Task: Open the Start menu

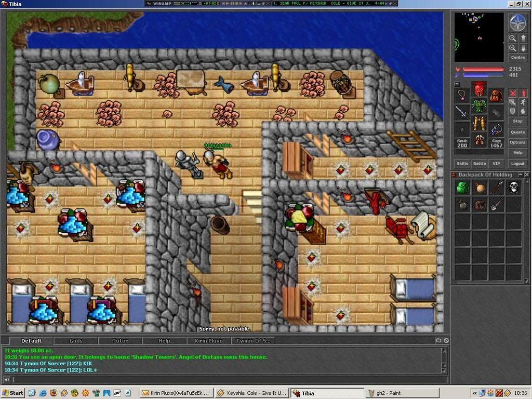Action: tap(12, 393)
